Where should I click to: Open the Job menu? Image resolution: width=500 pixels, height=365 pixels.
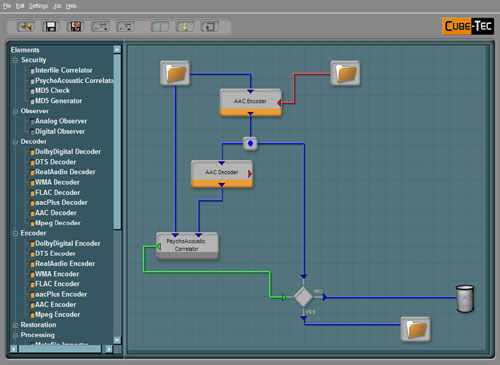click(57, 6)
